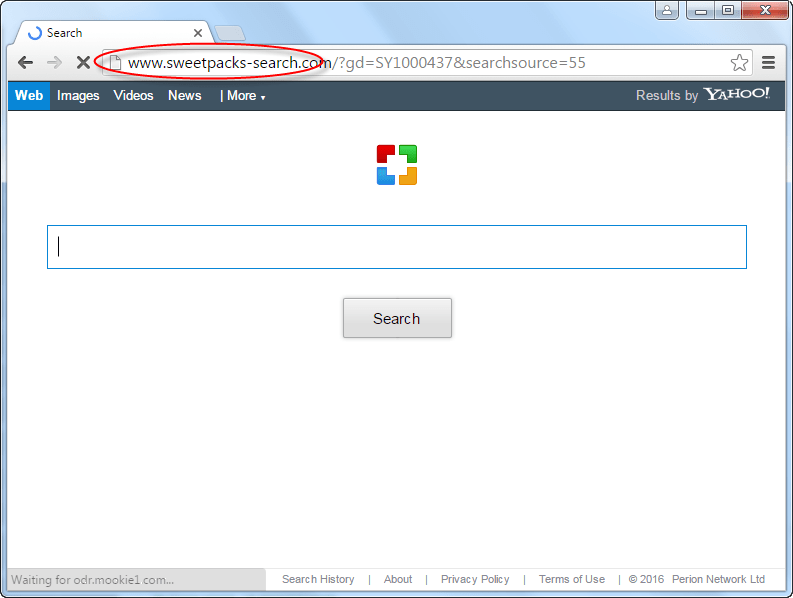The height and width of the screenshot is (598, 793).
Task: Stop loading the page with X button
Action: 83,63
